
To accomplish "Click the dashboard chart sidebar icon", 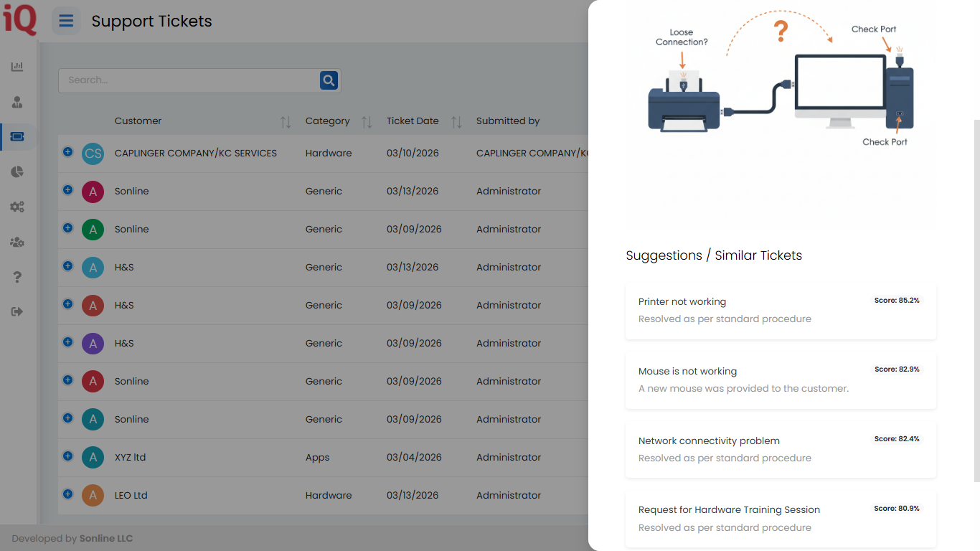I will click(x=17, y=67).
